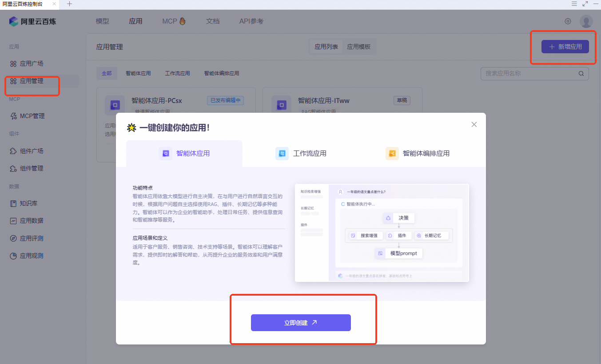Open the 文档 top menu

(x=213, y=21)
